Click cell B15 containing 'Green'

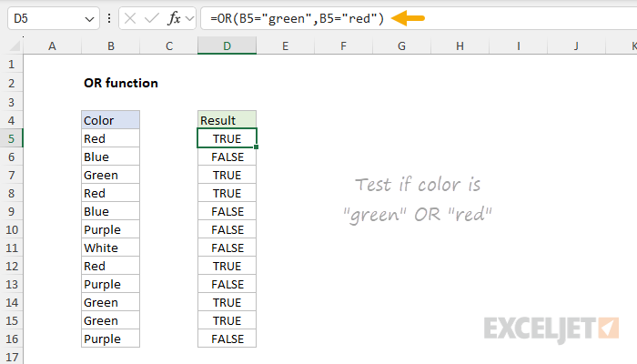(x=110, y=320)
